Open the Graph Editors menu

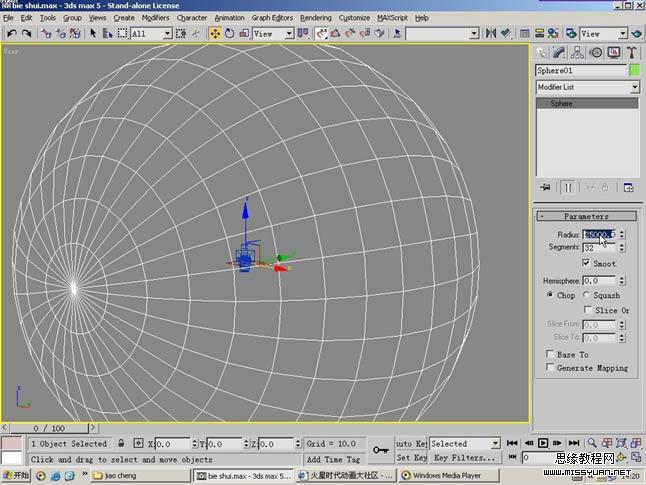(x=272, y=18)
